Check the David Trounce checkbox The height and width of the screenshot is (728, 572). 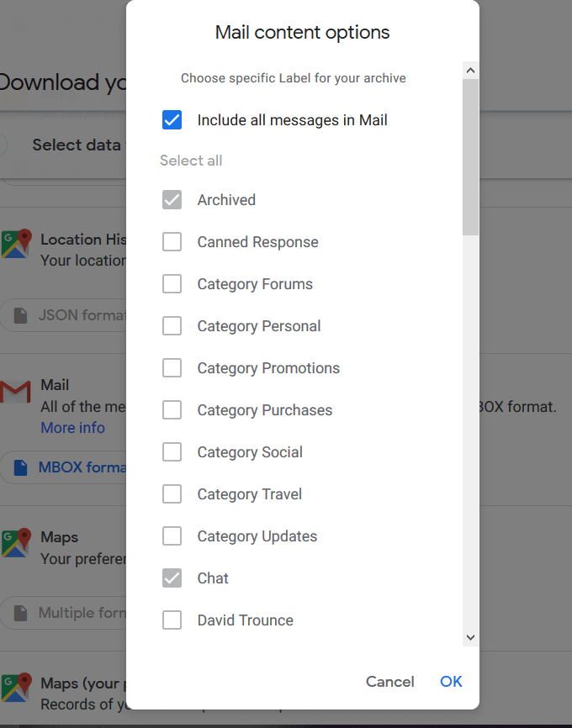172,620
